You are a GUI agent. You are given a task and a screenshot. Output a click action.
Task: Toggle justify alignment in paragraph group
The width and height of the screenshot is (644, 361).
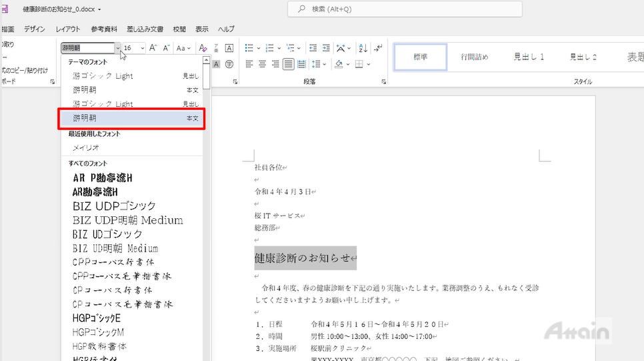tap(288, 64)
